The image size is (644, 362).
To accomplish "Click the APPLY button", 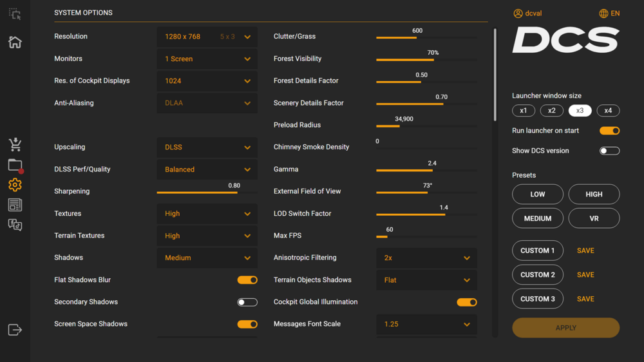I will pos(565,328).
